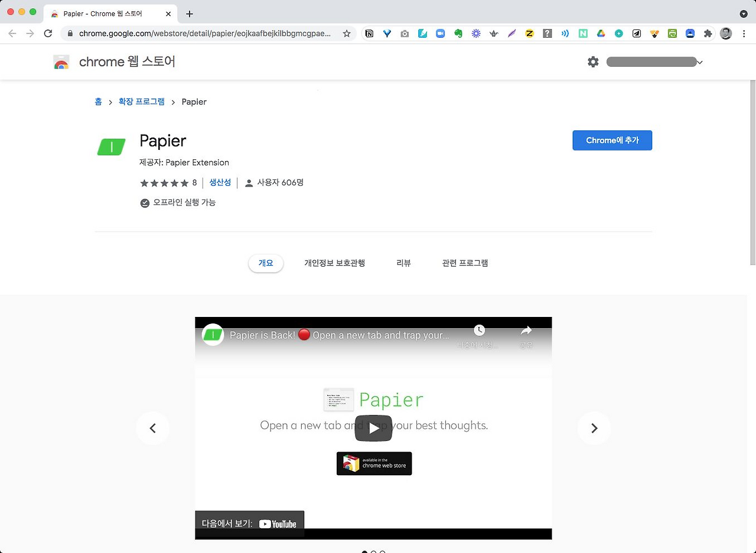
Task: Open a new tab with the plus button
Action: (190, 14)
